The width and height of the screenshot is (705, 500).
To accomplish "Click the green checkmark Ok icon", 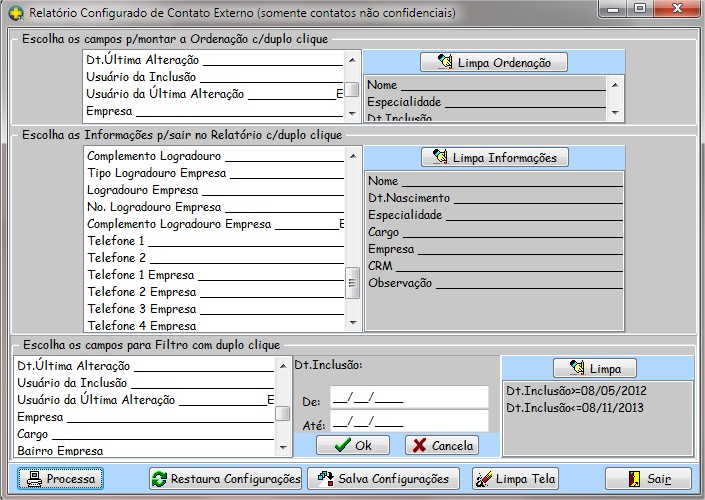I will click(342, 445).
